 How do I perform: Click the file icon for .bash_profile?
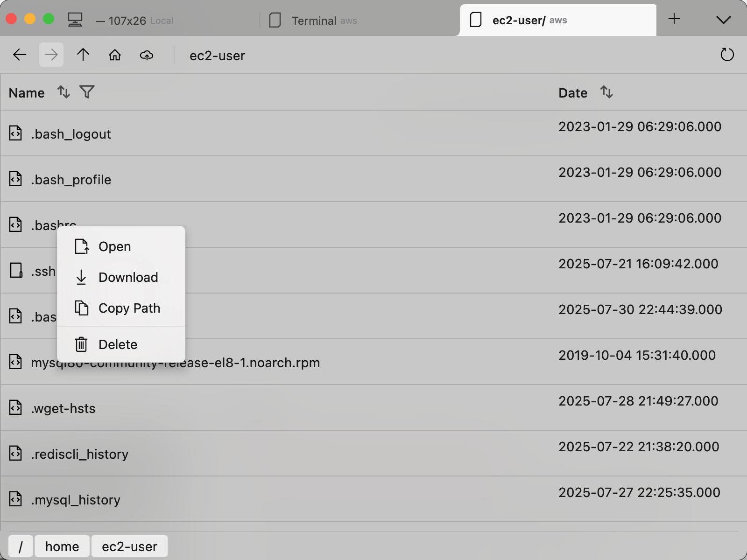click(15, 179)
